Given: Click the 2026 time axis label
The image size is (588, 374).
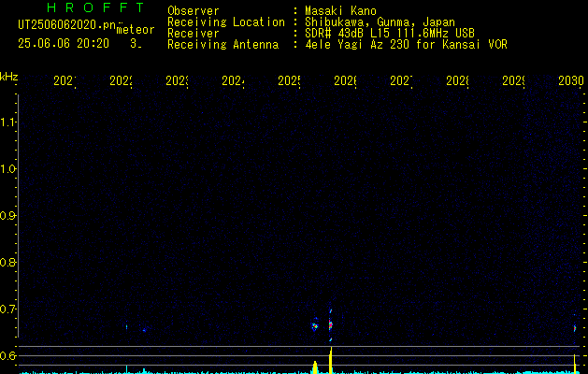Looking at the screenshot, I should [x=345, y=81].
